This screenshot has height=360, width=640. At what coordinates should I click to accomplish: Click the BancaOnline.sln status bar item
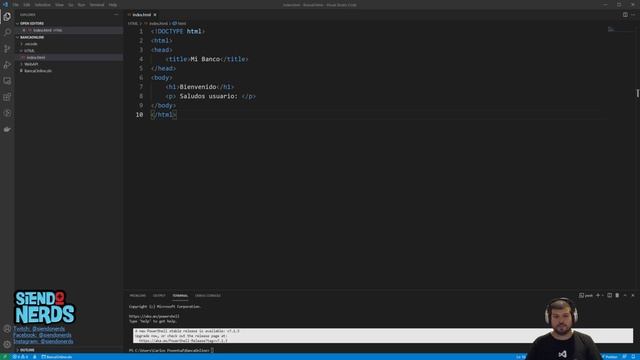(57, 357)
